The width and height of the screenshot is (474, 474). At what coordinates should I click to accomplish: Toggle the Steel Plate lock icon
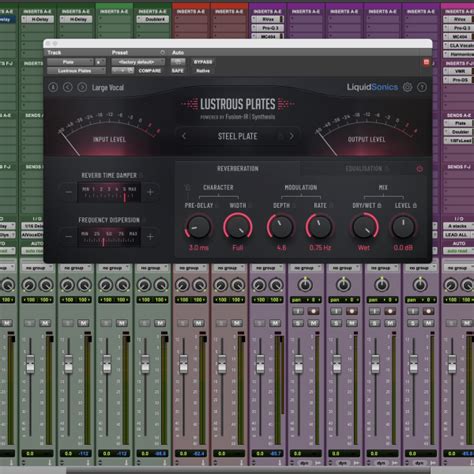pos(281,136)
